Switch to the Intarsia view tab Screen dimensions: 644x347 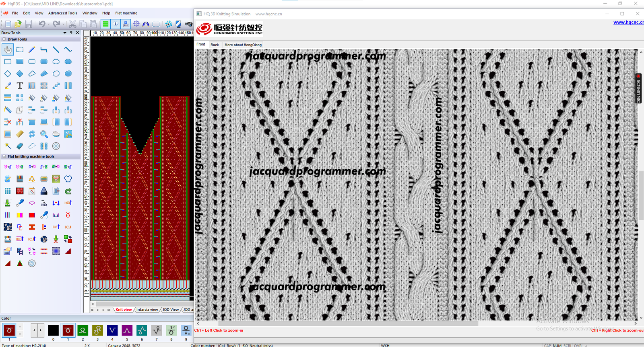pos(147,310)
